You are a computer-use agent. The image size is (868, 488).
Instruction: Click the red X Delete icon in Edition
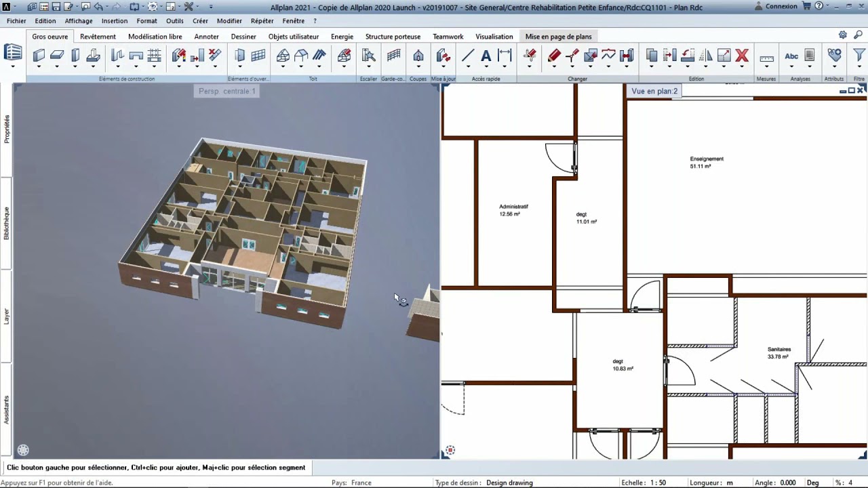pos(742,56)
